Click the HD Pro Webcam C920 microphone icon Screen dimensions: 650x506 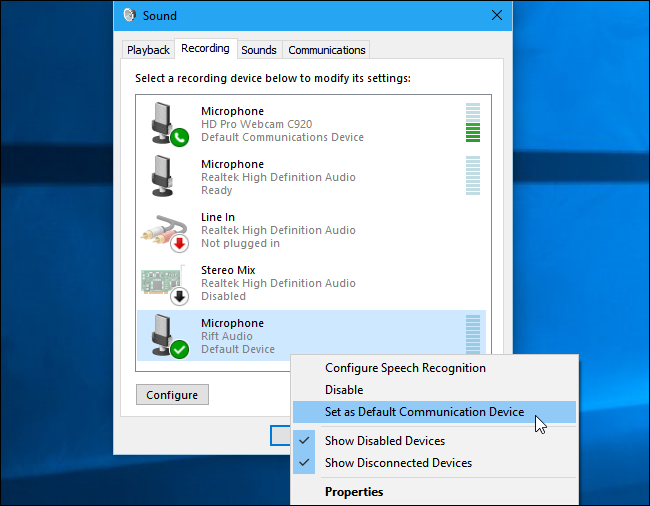click(165, 124)
